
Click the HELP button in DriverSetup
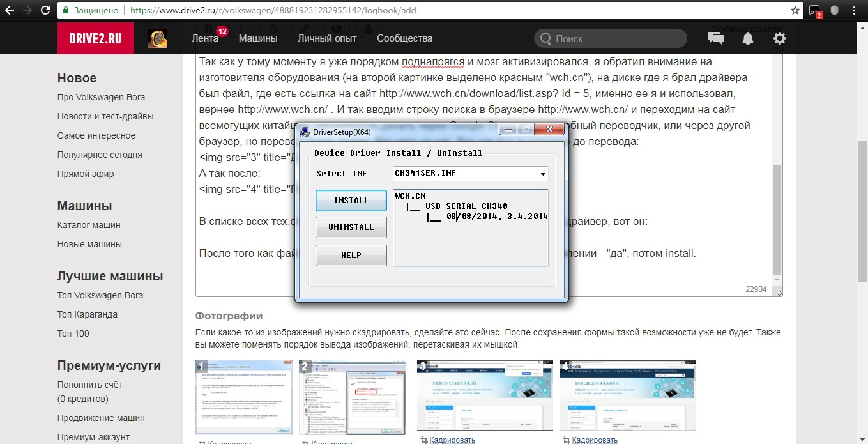[x=351, y=255]
